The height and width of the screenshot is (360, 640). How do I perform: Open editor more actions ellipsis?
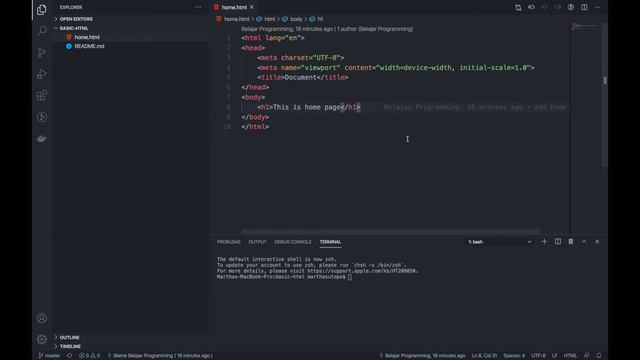(x=597, y=7)
